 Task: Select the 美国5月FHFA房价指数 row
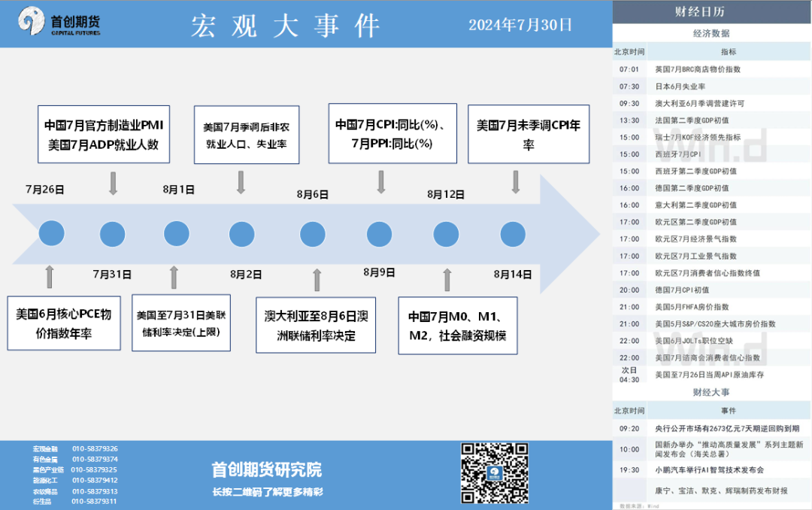pyautogui.click(x=711, y=307)
